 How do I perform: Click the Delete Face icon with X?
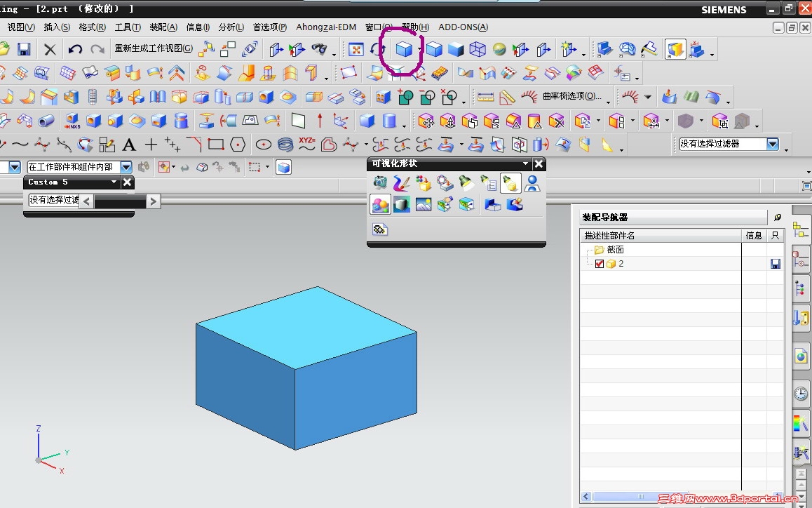556,121
